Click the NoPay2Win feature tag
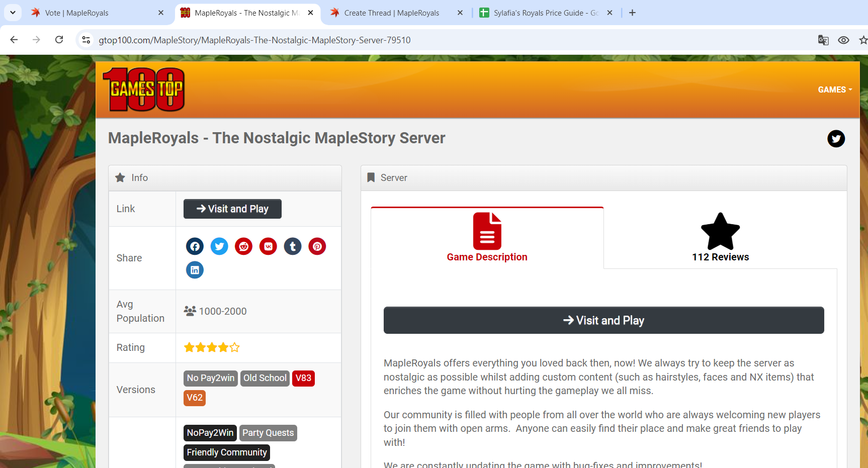Viewport: 868px width, 468px height. [210, 433]
